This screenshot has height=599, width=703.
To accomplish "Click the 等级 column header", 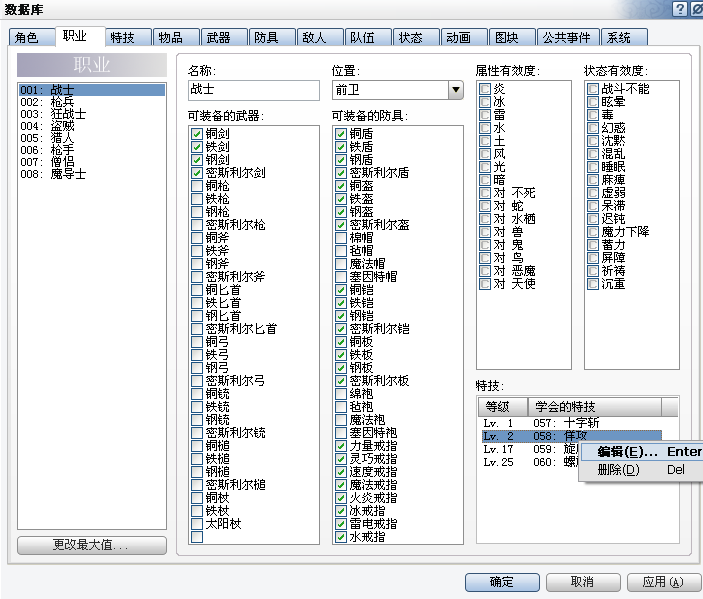I will [x=503, y=407].
